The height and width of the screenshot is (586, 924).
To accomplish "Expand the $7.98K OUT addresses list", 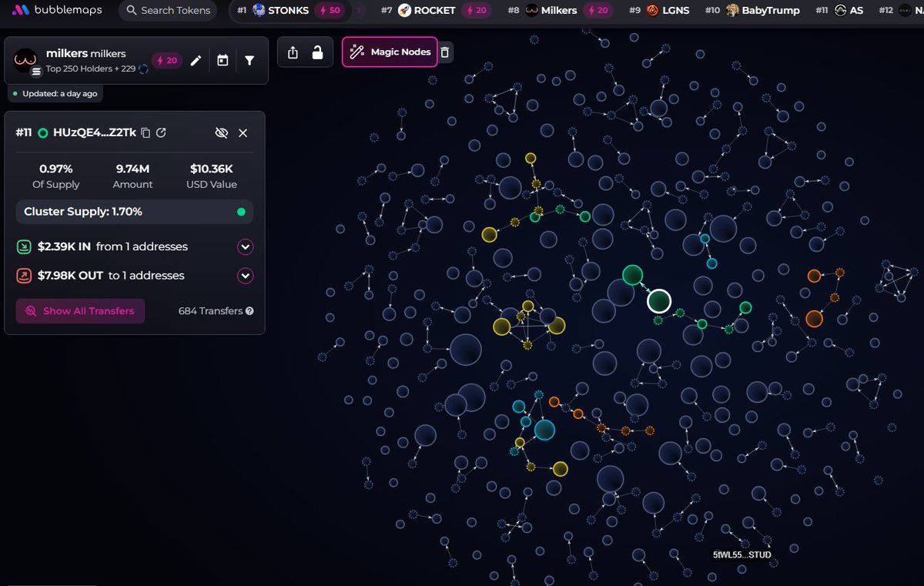I will tap(246, 276).
